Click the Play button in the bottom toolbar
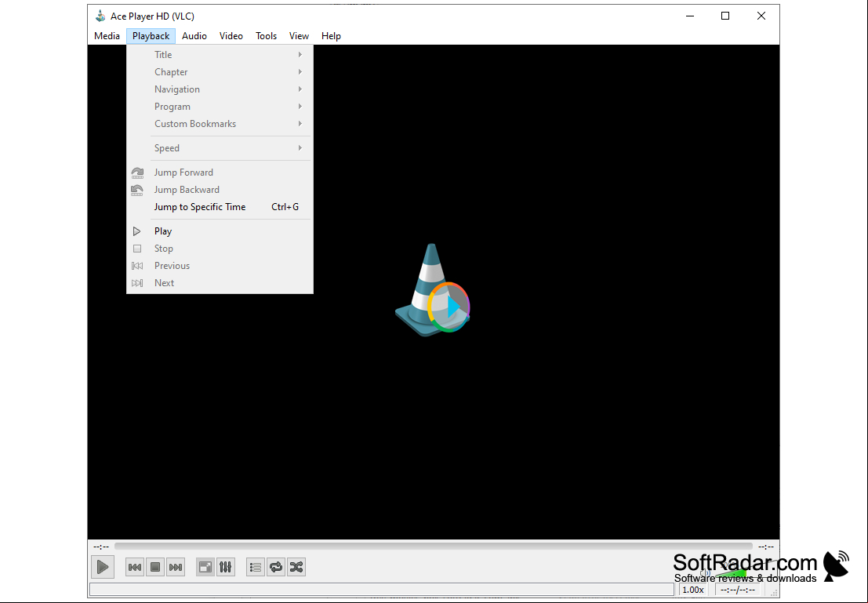 click(103, 567)
